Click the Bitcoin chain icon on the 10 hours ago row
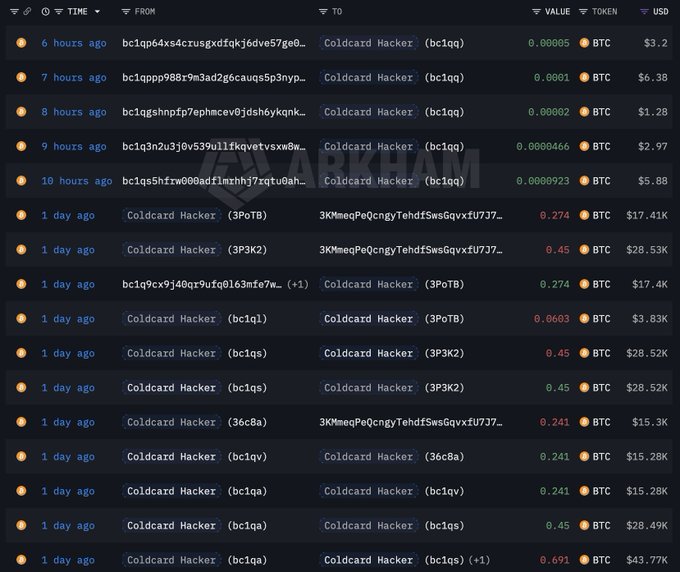 click(x=21, y=181)
